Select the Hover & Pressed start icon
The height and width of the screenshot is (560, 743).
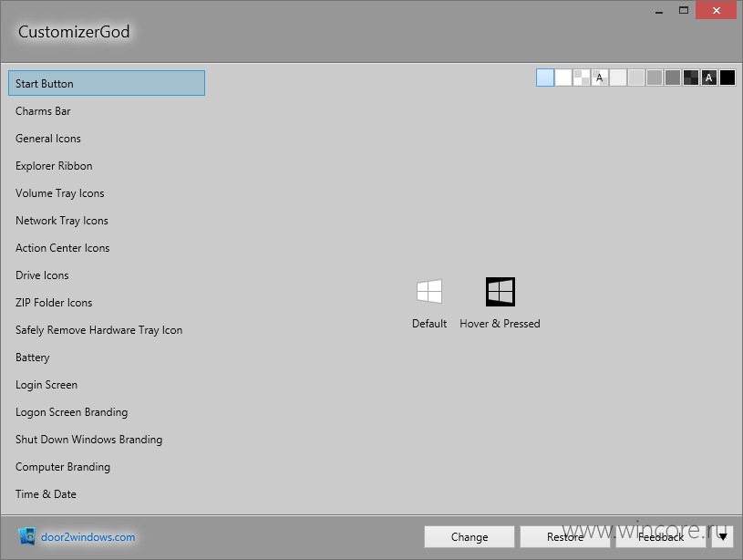[x=500, y=304]
